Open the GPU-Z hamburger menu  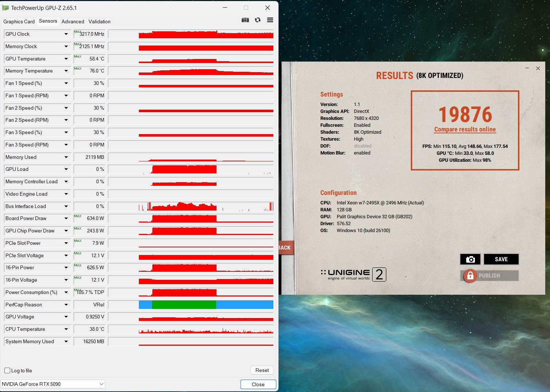270,20
